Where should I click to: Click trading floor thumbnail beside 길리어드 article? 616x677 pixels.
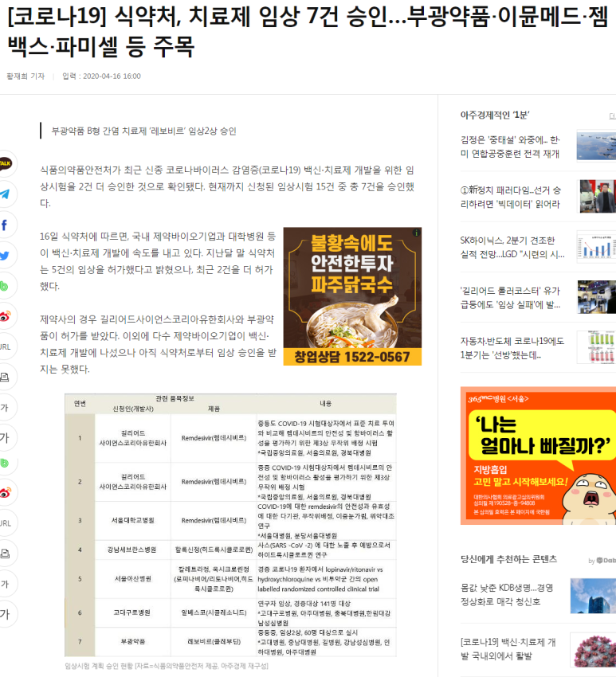tap(597, 297)
